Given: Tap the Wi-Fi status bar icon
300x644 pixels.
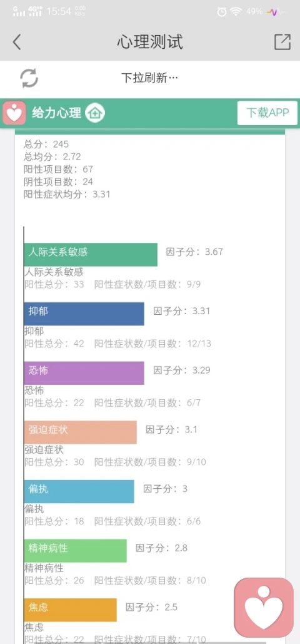Looking at the screenshot, I should (x=236, y=11).
